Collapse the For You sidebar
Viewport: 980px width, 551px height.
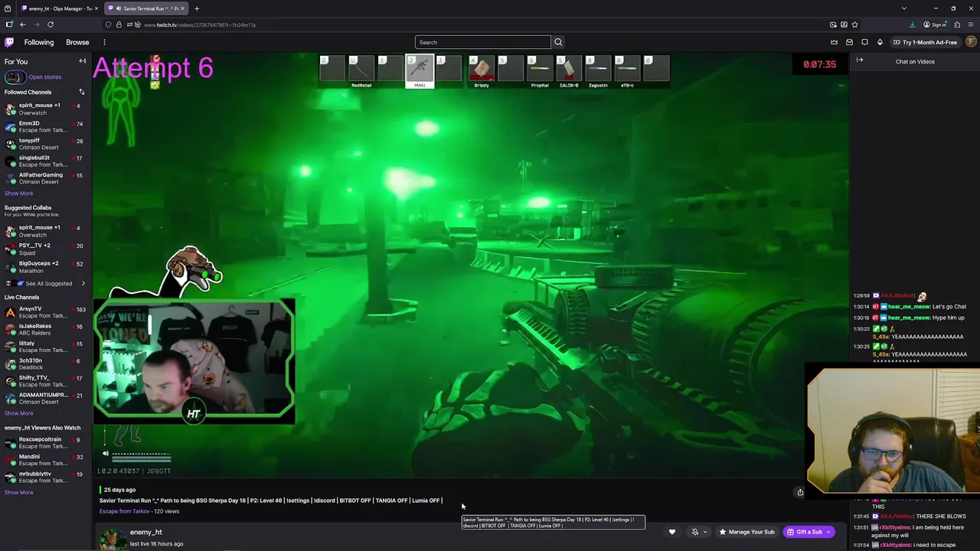tap(82, 61)
